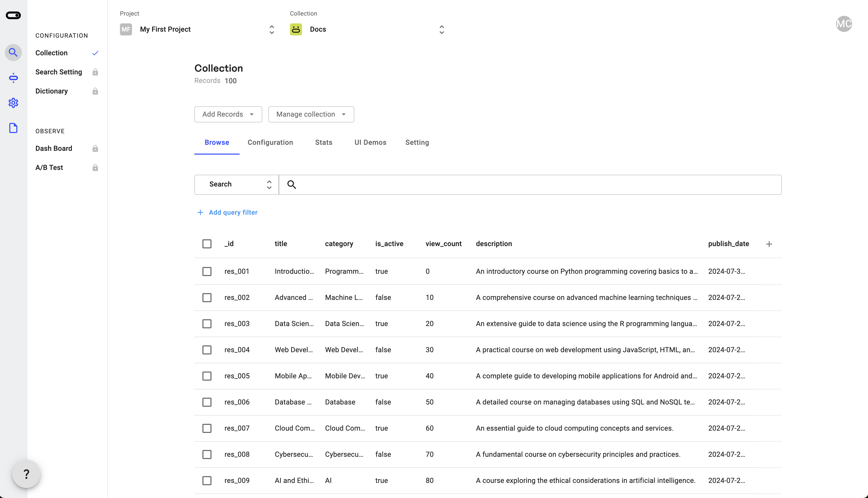The width and height of the screenshot is (868, 498).
Task: Click the view_count value 70
Action: (x=429, y=455)
